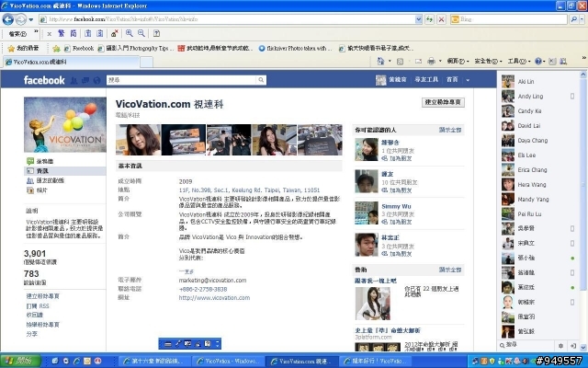The image size is (588, 368).
Task: Click the zoom in magnifier toolbar icon
Action: tap(129, 33)
